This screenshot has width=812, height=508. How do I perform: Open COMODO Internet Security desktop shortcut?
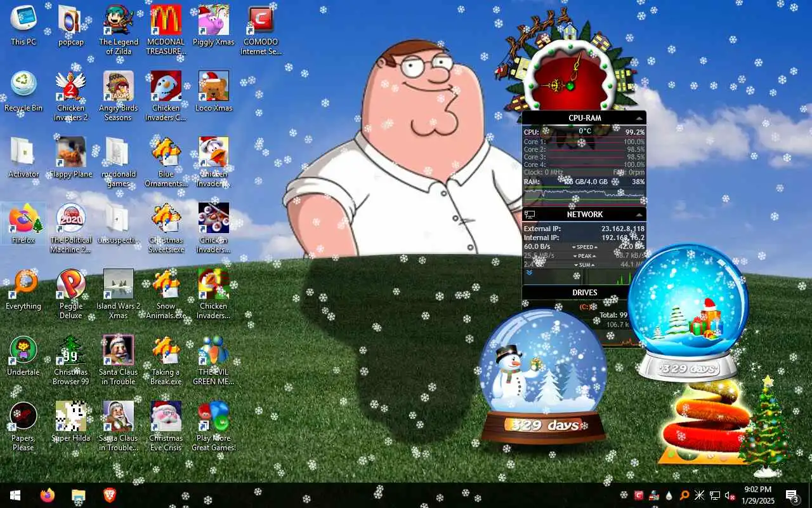261,30
